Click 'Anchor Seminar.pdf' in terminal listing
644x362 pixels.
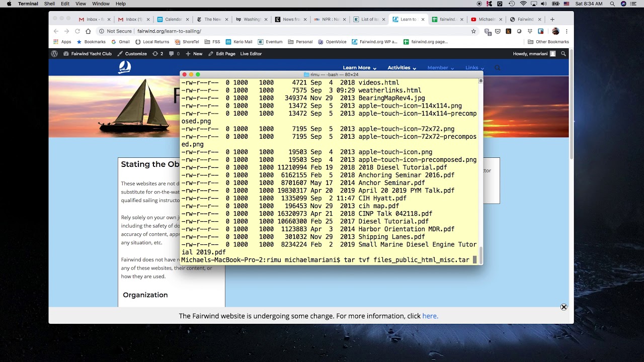click(x=391, y=183)
